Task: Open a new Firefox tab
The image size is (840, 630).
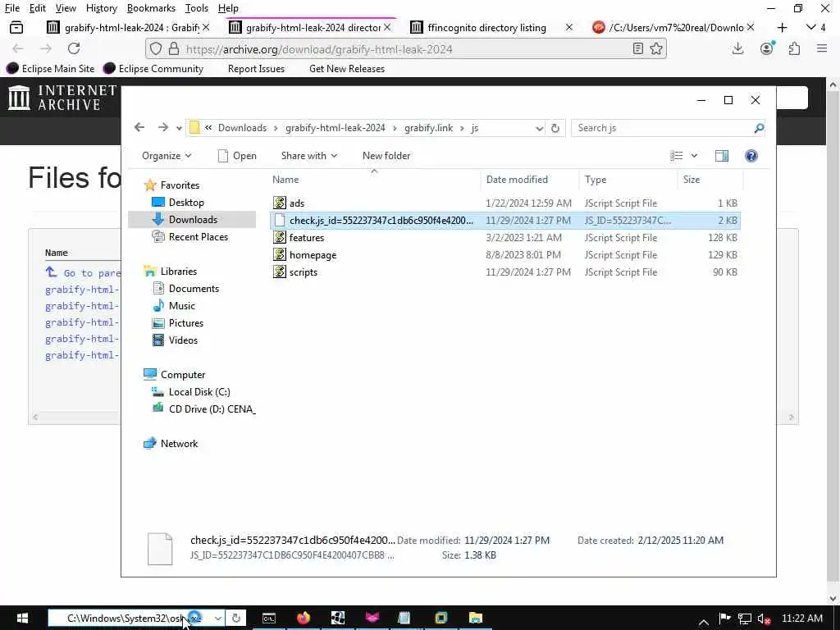Action: tap(782, 27)
